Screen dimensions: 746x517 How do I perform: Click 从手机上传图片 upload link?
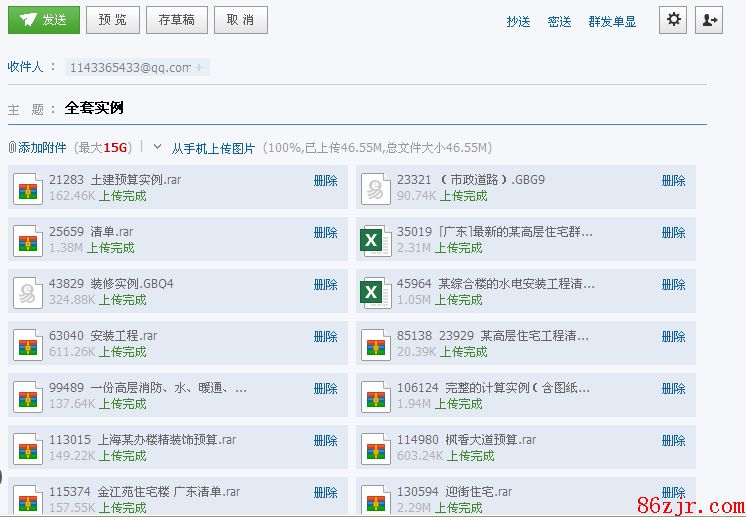tap(213, 148)
